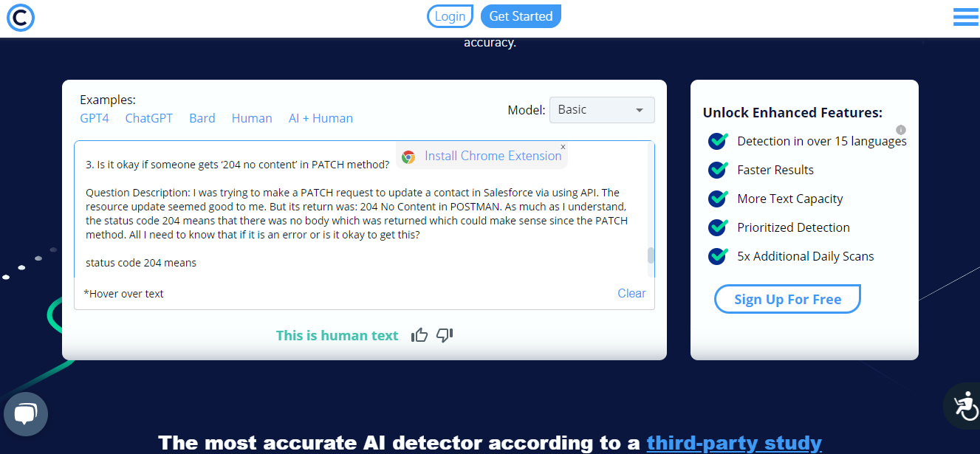Load the ChatGPT example
This screenshot has width=980, height=454.
click(149, 118)
